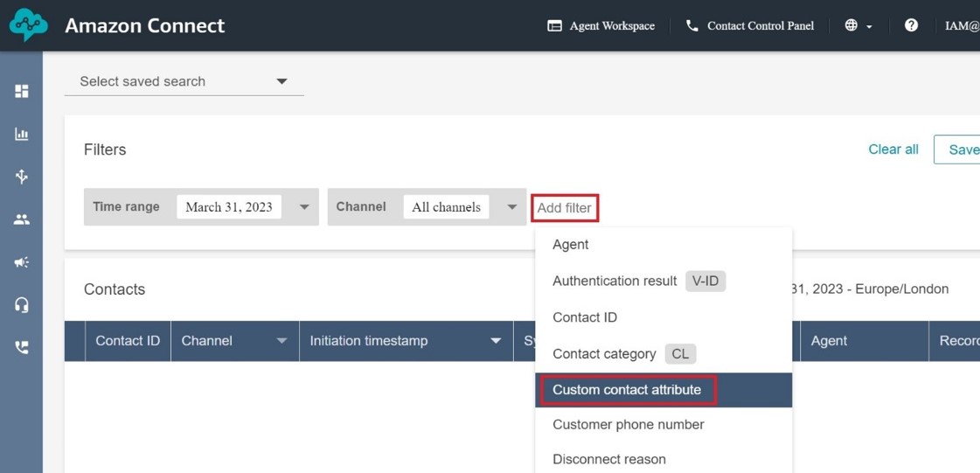Click the Contact ID column header
This screenshot has height=473, width=980.
[128, 340]
